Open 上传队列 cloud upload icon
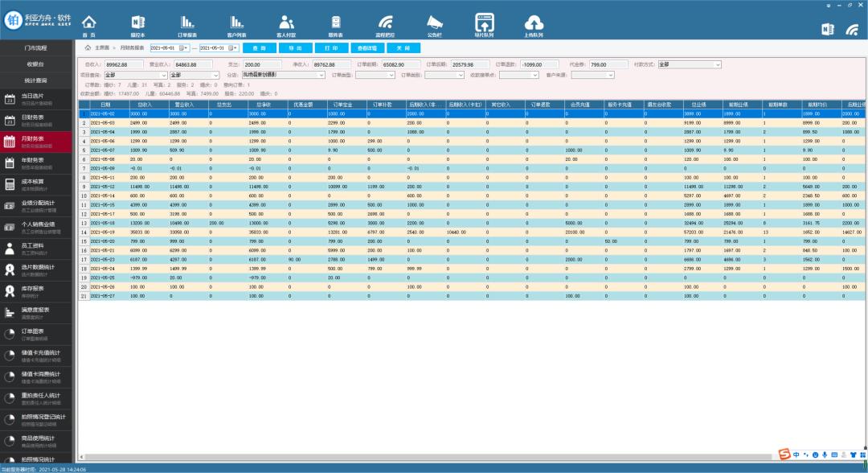Image resolution: width=868 pixels, height=473 pixels. 534,25
